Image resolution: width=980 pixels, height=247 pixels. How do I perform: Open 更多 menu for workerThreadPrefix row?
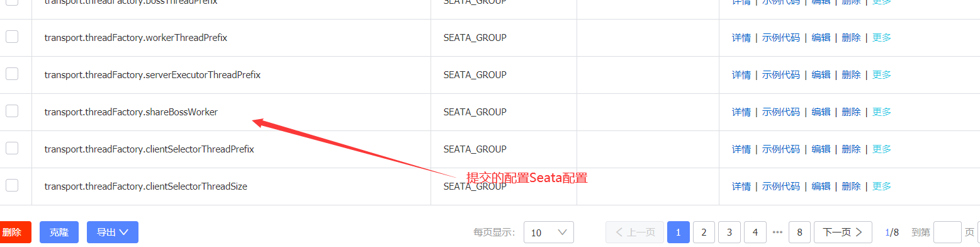[882, 37]
